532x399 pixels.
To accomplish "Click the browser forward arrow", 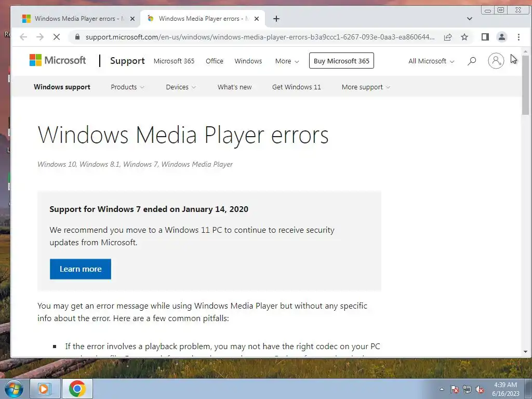I will tap(40, 37).
